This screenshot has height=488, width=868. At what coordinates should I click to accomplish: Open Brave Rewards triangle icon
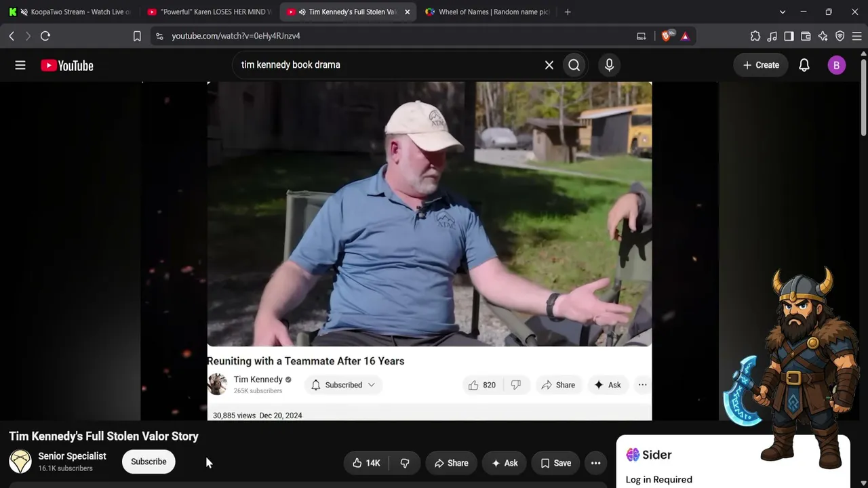pos(685,36)
